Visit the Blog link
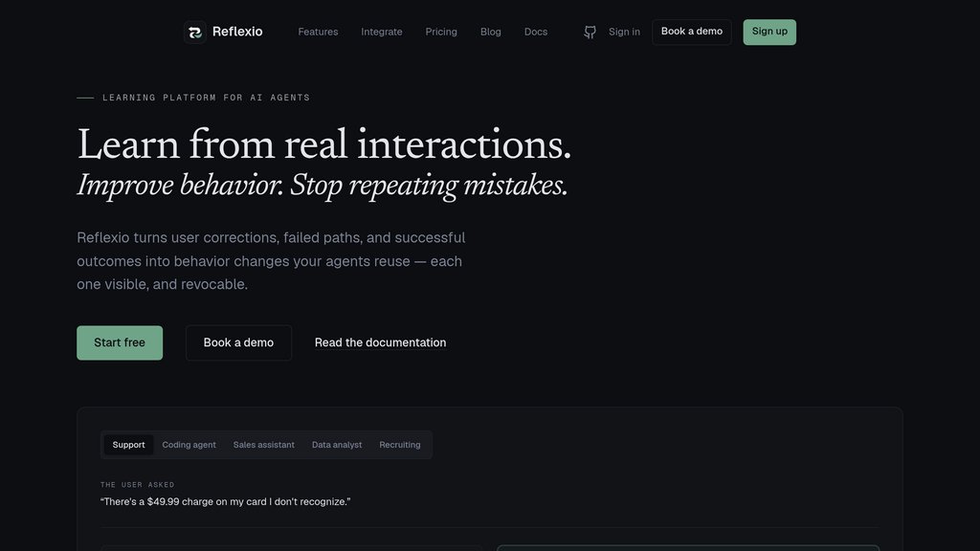 click(x=491, y=32)
